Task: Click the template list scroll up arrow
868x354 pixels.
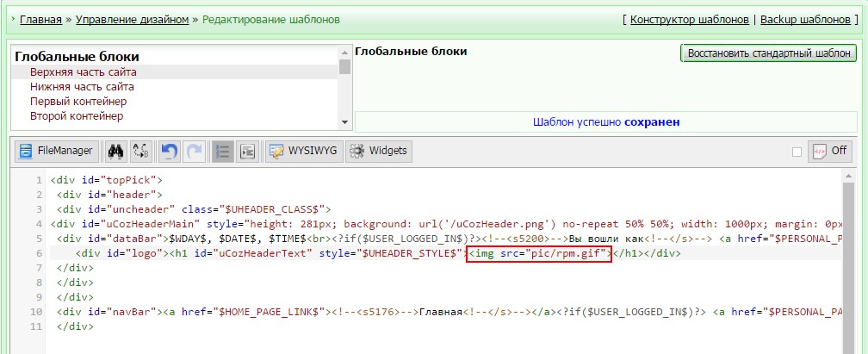Action: 344,52
